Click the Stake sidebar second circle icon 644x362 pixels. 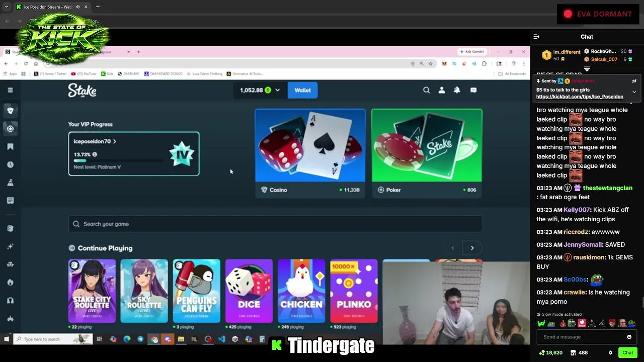coord(10,129)
